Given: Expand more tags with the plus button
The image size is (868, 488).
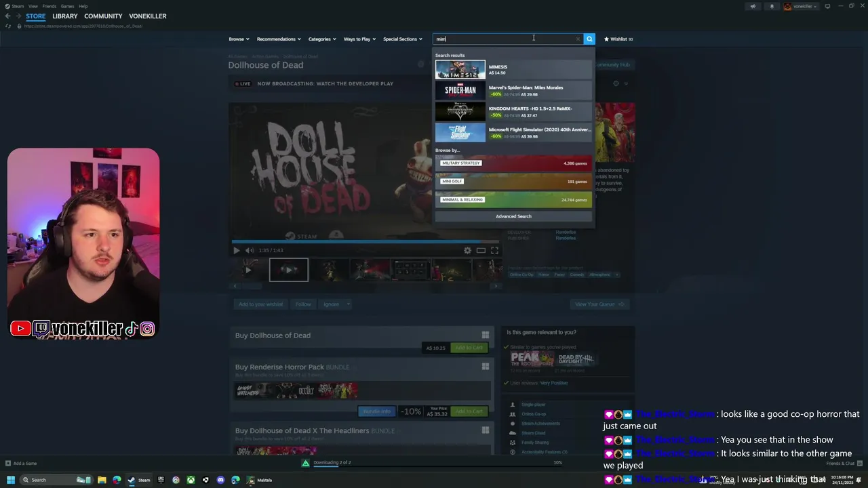Looking at the screenshot, I should point(616,274).
